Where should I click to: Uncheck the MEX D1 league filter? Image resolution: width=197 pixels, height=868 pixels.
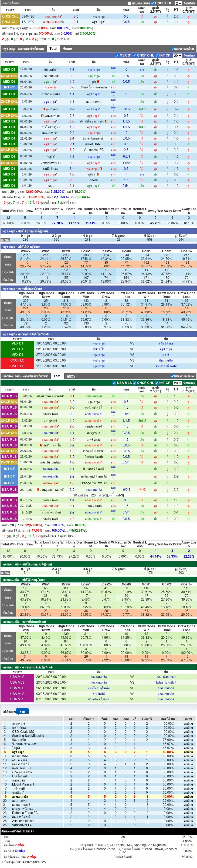point(117,56)
